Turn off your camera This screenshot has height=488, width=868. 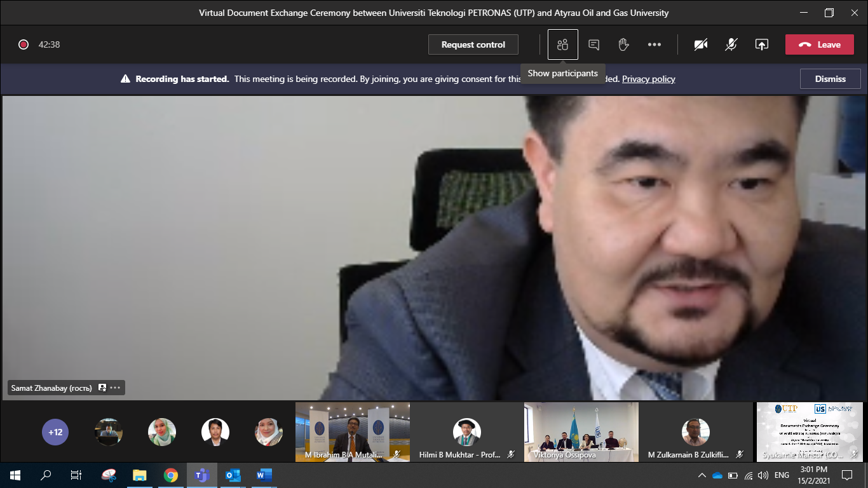tap(700, 44)
